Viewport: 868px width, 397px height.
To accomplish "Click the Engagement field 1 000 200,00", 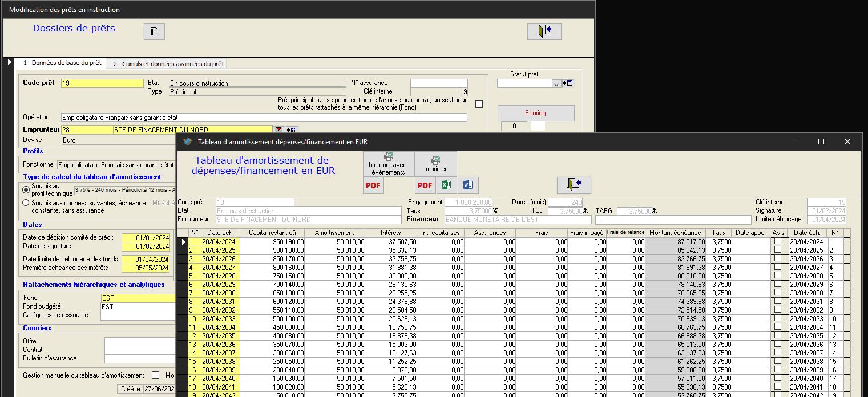I will click(x=468, y=202).
